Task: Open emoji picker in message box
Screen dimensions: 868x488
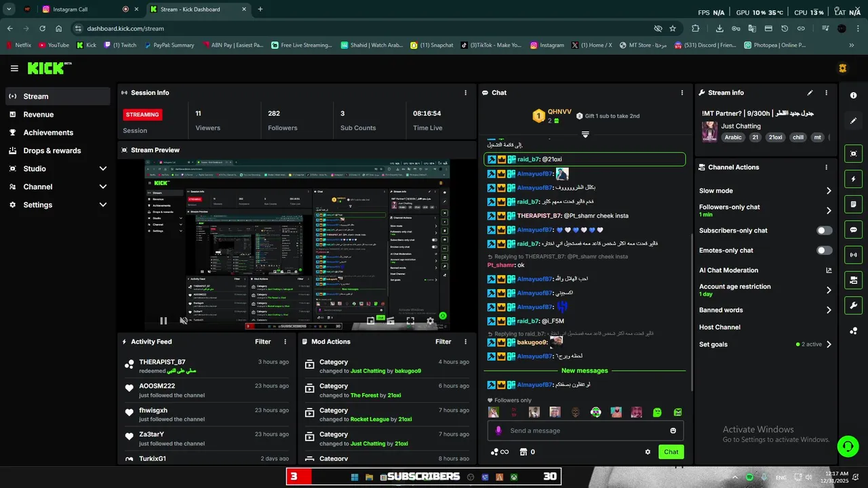Action: tap(673, 430)
